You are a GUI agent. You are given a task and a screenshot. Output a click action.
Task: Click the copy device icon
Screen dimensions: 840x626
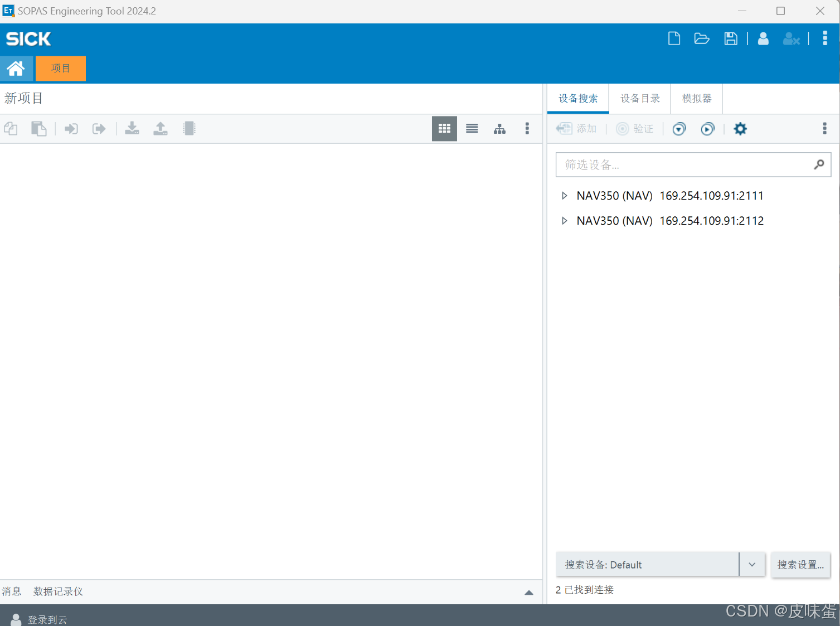click(11, 129)
